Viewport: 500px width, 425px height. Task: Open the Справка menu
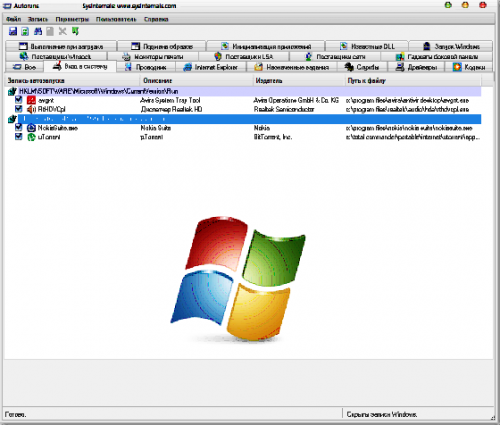pyautogui.click(x=156, y=19)
